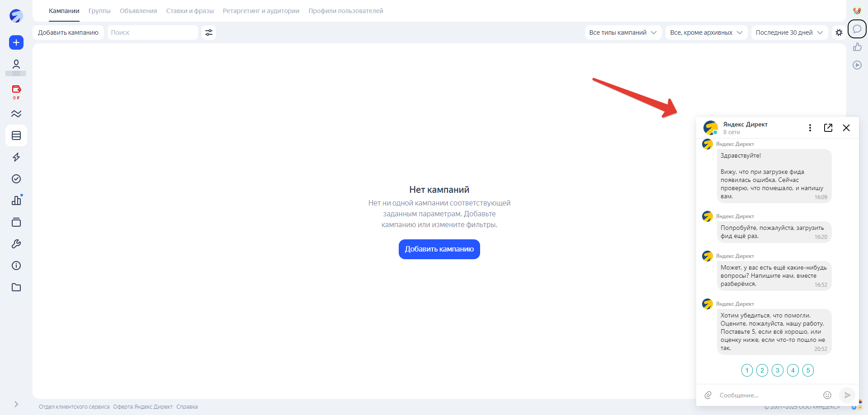This screenshot has width=868, height=415.
Task: Click the blue Добавить кампанию button
Action: click(439, 249)
